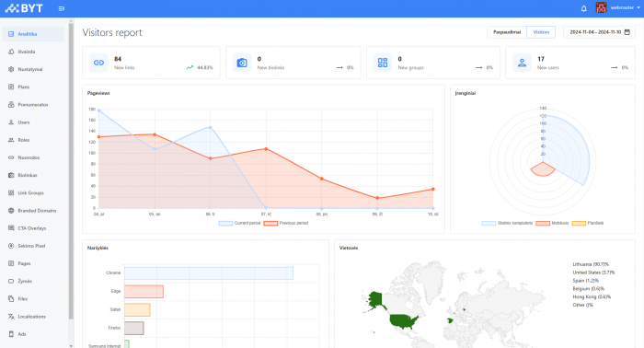Image resolution: width=644 pixels, height=348 pixels.
Task: Click the sidebar vertical scrollbar
Action: coord(71,170)
